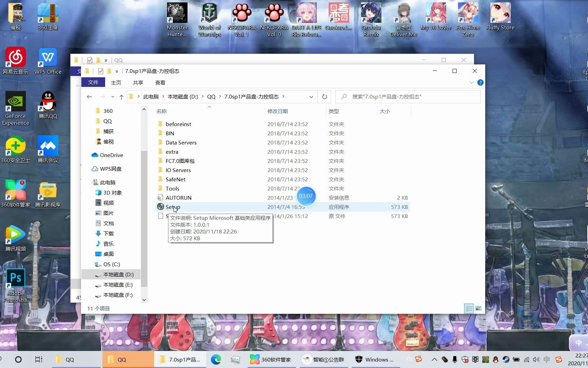Sort files by 修改日期 column header
Screen dimensions: 588x368
[295, 111]
